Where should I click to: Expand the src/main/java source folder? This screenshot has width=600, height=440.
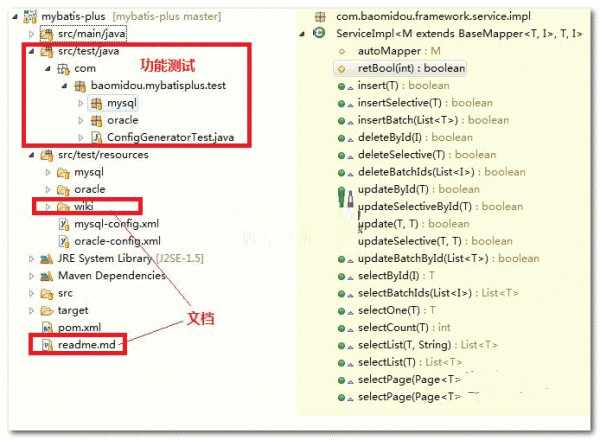pos(31,34)
